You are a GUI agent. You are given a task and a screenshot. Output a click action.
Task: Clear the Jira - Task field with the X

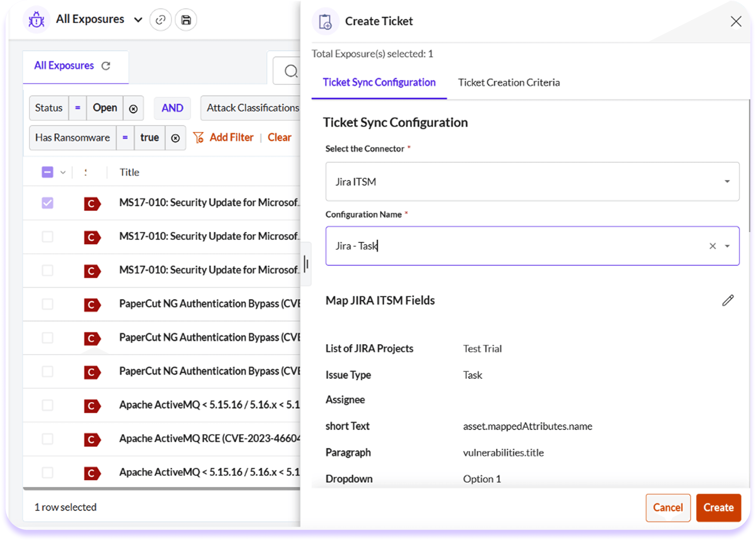coord(713,246)
